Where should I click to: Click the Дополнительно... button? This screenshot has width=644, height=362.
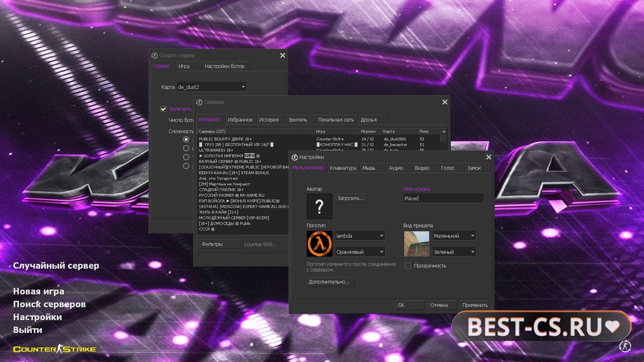tap(329, 282)
